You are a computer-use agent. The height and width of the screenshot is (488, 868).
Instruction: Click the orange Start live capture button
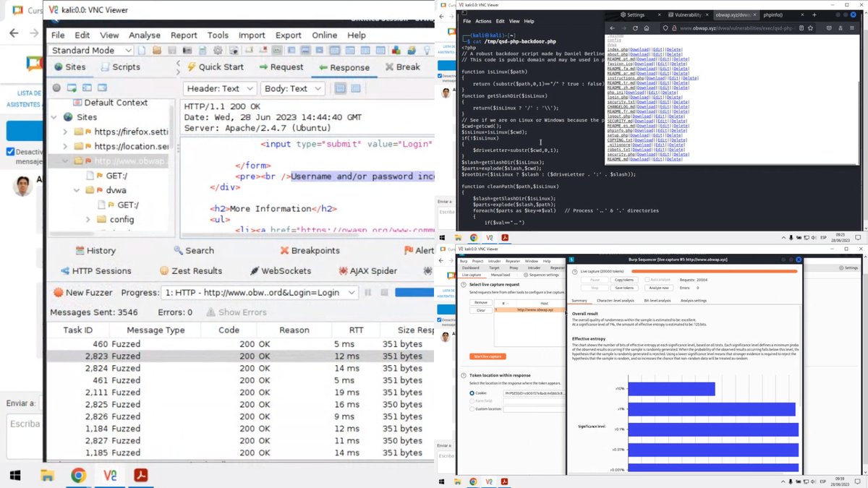(x=488, y=356)
